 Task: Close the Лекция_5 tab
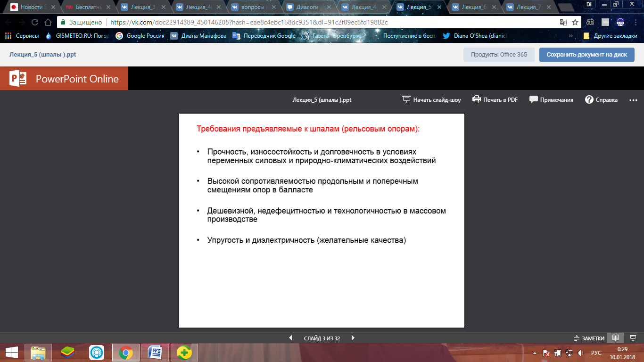(x=440, y=7)
